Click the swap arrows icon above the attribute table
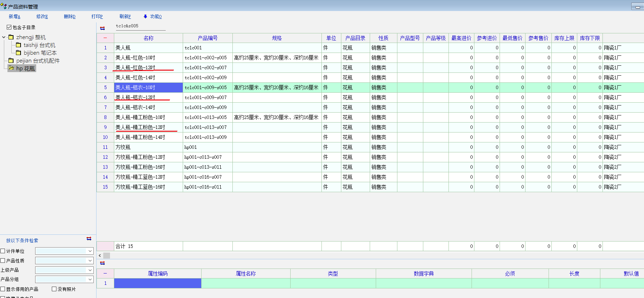The height and width of the screenshot is (298, 644). pyautogui.click(x=102, y=263)
